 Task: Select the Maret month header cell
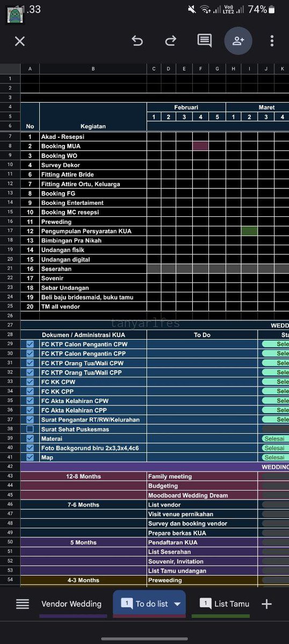257,107
